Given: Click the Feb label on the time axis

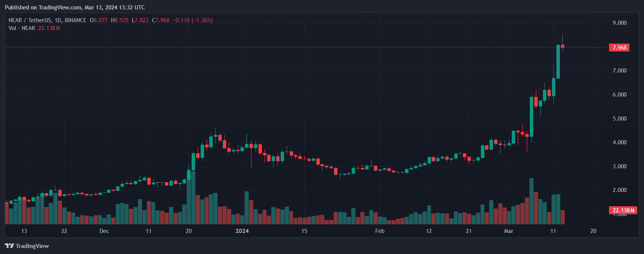Looking at the screenshot, I should coord(380,231).
